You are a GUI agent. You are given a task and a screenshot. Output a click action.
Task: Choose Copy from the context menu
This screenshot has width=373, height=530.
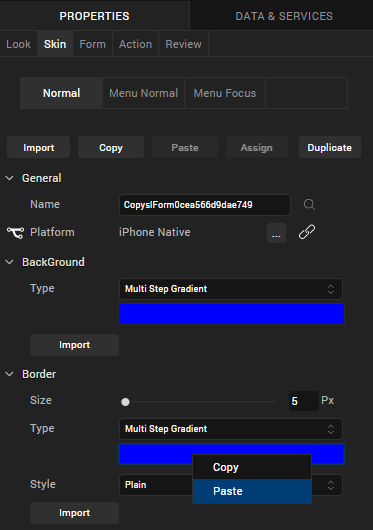point(252,467)
